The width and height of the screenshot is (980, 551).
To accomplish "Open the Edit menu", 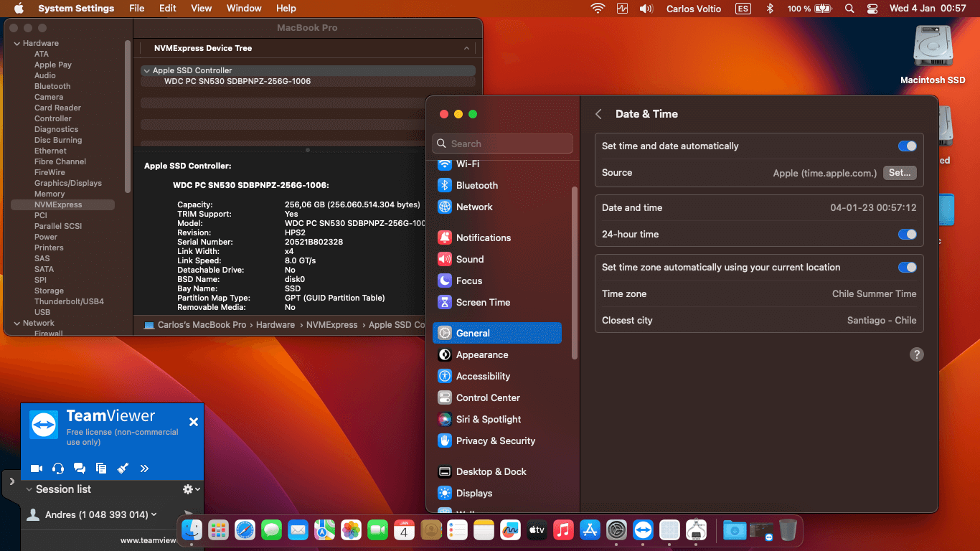I will [168, 9].
